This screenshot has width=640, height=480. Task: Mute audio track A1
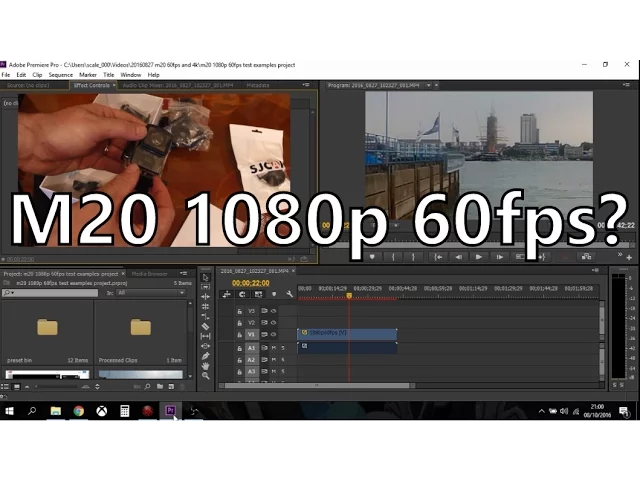(x=274, y=348)
